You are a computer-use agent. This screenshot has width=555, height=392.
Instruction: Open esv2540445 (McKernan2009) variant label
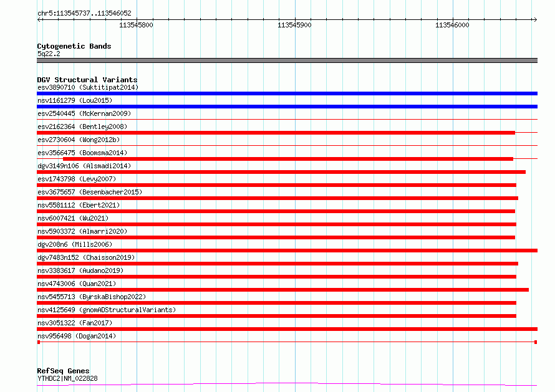pos(84,113)
